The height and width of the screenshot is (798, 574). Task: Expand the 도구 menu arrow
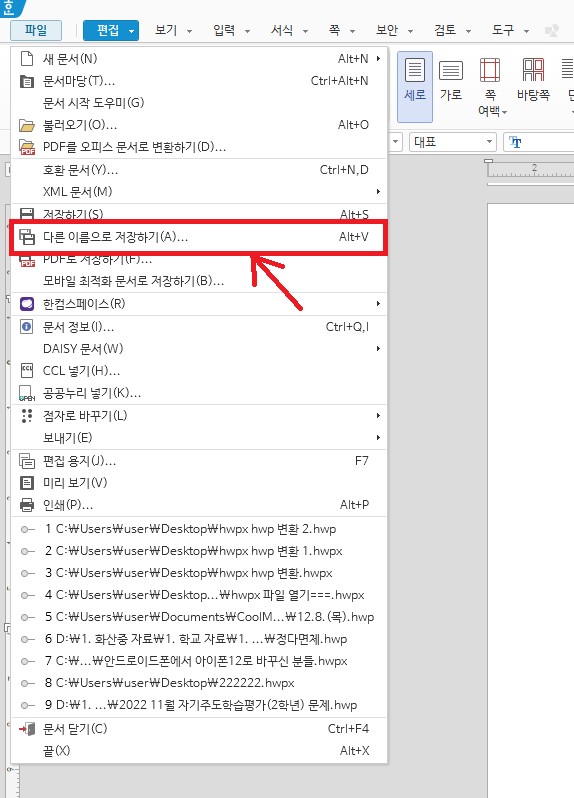[x=526, y=31]
